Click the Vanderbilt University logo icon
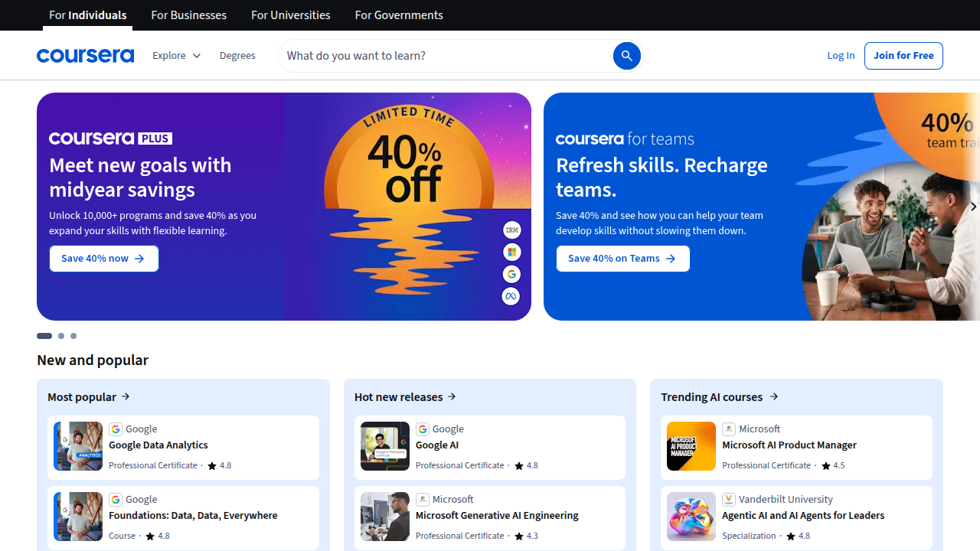 click(729, 500)
